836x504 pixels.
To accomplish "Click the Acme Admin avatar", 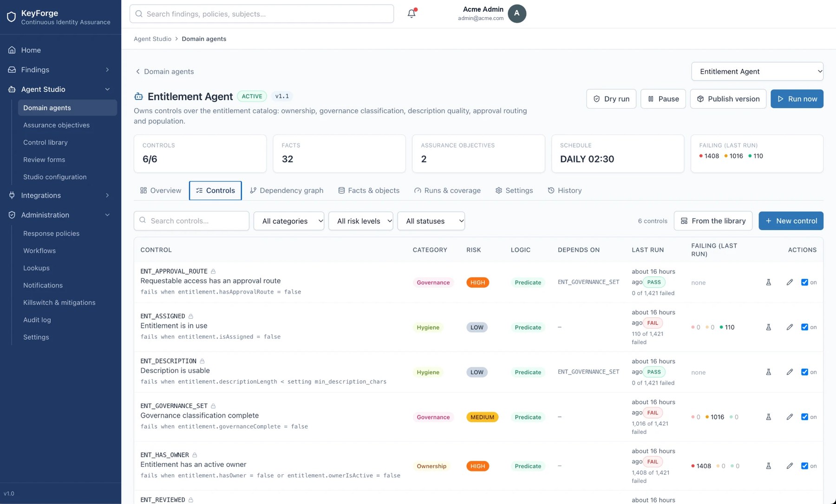I will 517,13.
